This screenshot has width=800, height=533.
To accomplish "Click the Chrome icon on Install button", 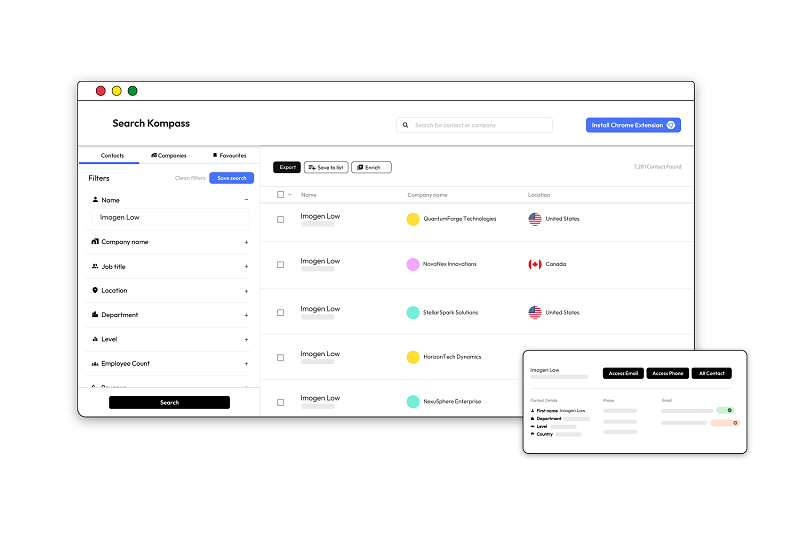I will pyautogui.click(x=671, y=125).
